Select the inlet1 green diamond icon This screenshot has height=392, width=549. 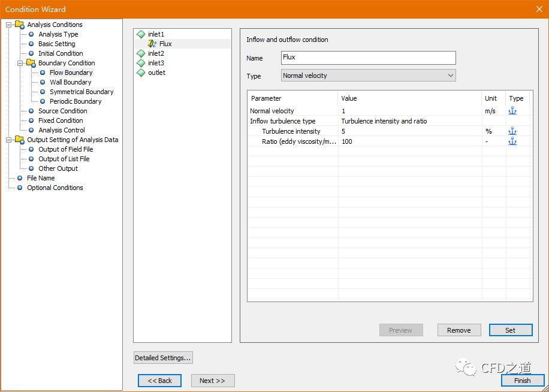(x=141, y=34)
